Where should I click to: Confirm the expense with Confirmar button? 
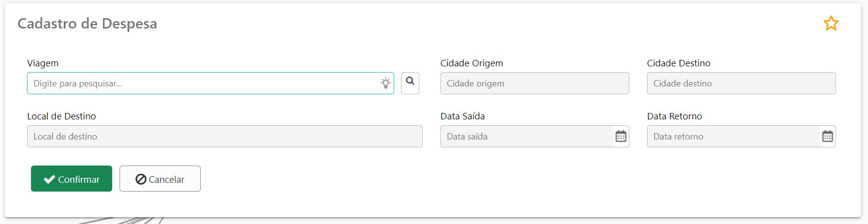tap(71, 179)
